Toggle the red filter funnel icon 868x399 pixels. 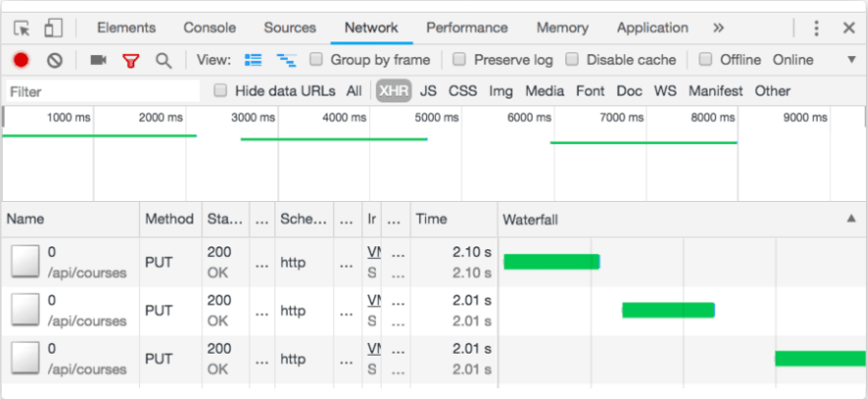click(x=130, y=60)
